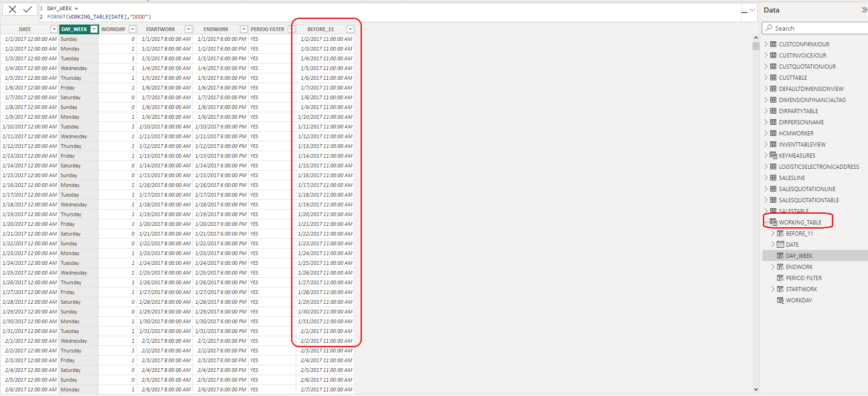Select the DAY_WEEK column header
Viewport: 868px width, 396px height.
[x=74, y=29]
